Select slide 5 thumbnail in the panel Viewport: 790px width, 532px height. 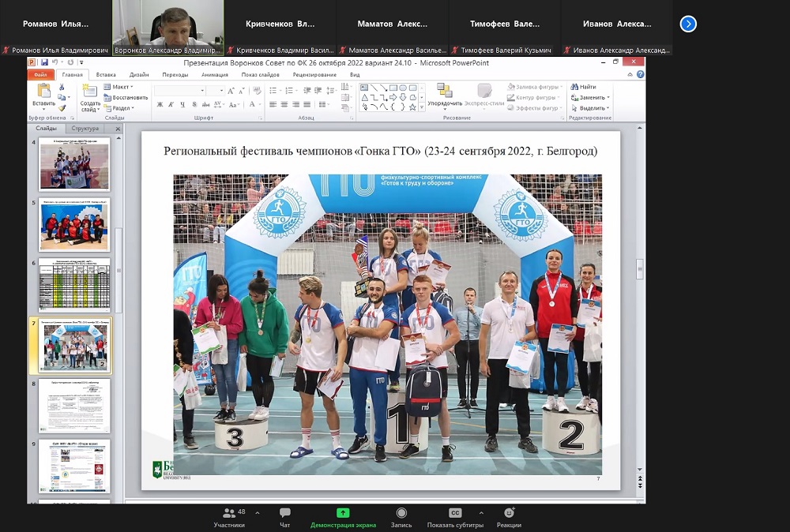75,226
